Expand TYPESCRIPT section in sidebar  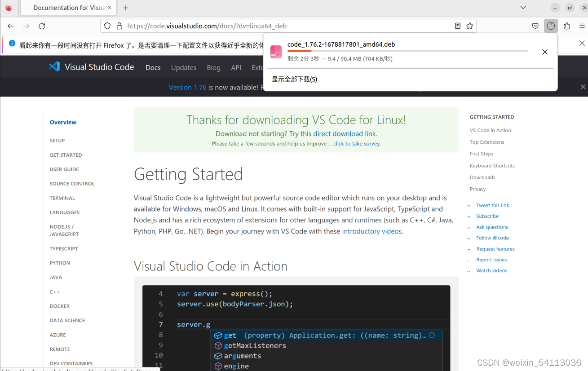[63, 248]
